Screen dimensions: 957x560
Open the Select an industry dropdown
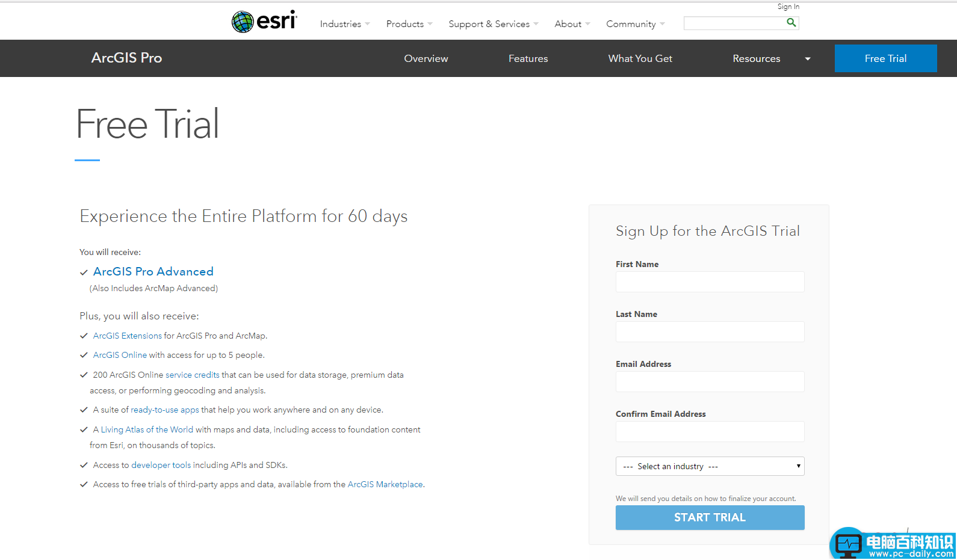(x=710, y=466)
